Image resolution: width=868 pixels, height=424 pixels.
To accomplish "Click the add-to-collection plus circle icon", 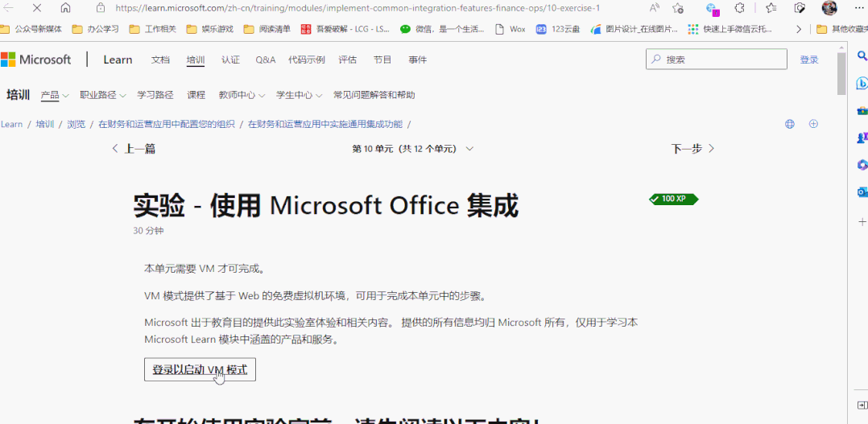I will [813, 124].
